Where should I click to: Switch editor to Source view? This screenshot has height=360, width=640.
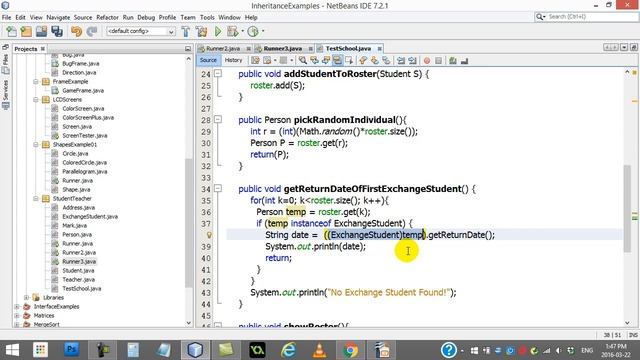coord(208,60)
